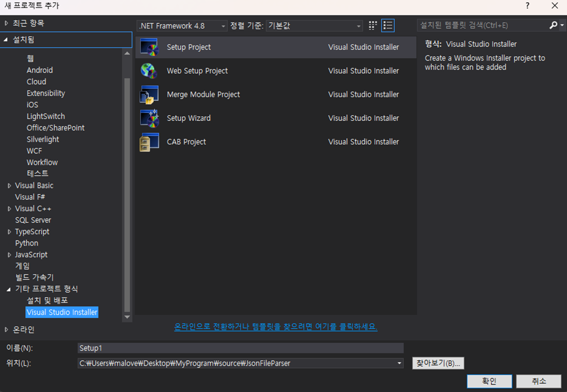Select the Office/SharePoint category
Viewport: 567px width, 392px height.
[x=56, y=128]
